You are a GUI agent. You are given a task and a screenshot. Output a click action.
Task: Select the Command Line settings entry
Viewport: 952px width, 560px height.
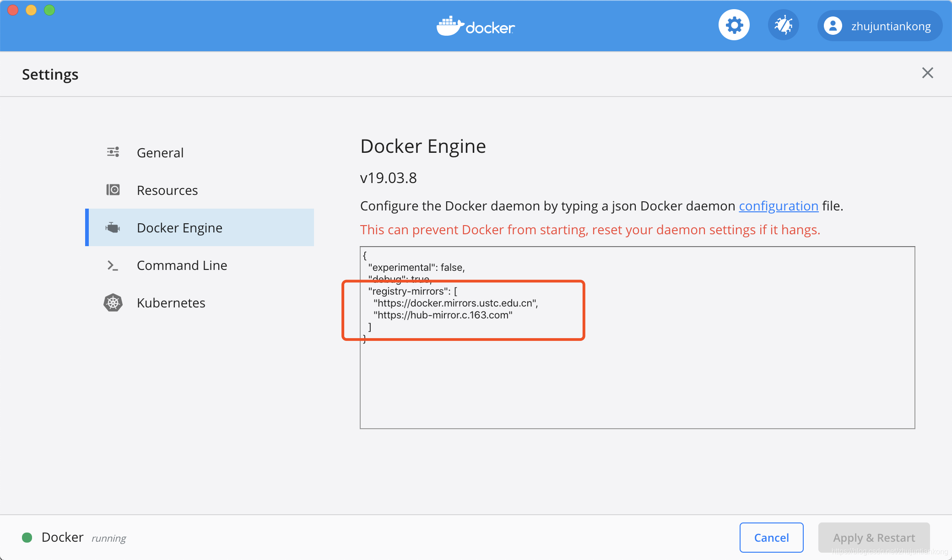pos(182,265)
